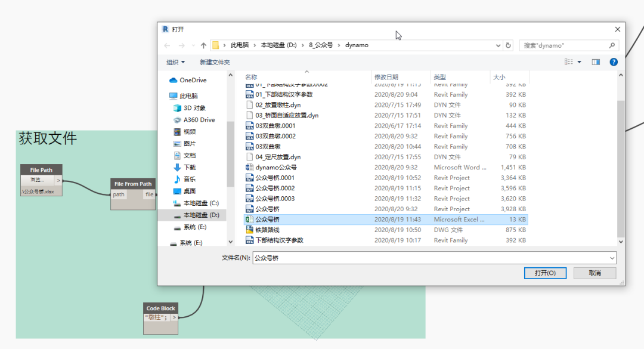The width and height of the screenshot is (644, 349).
Task: Select 本地磁盘 (C:) drive
Action: coord(196,203)
